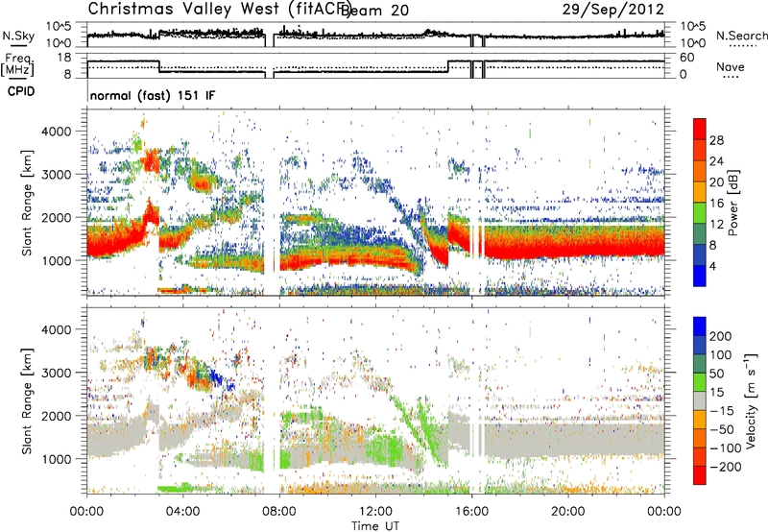
Task: Select the 'Power [dB]' colorbar title
Action: pos(732,203)
